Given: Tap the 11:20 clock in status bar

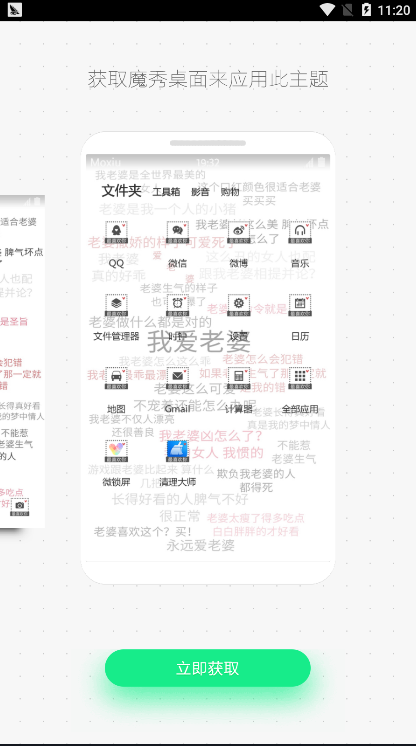Looking at the screenshot, I should pyautogui.click(x=394, y=10).
